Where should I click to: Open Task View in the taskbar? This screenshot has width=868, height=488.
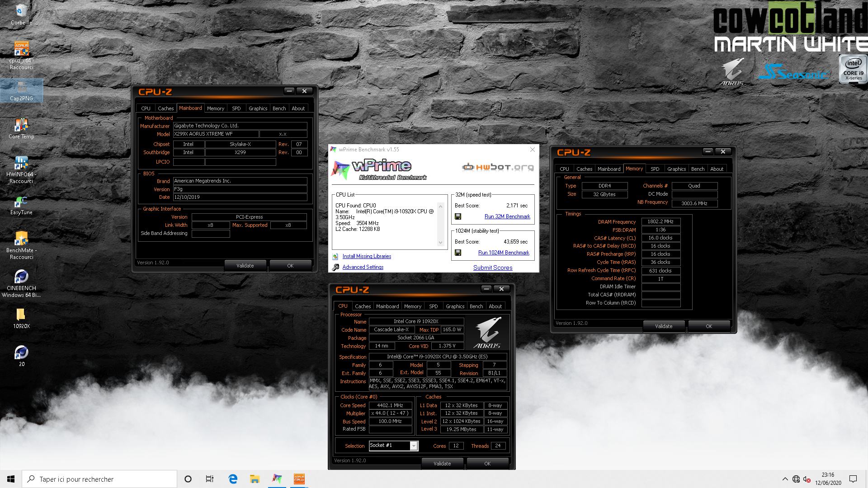[x=210, y=479]
